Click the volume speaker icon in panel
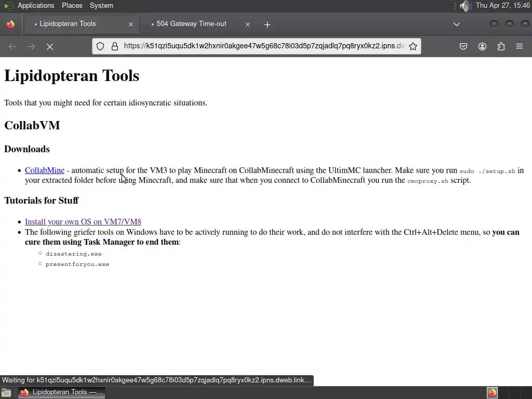Viewport: 532px width, 399px height. 465,6
